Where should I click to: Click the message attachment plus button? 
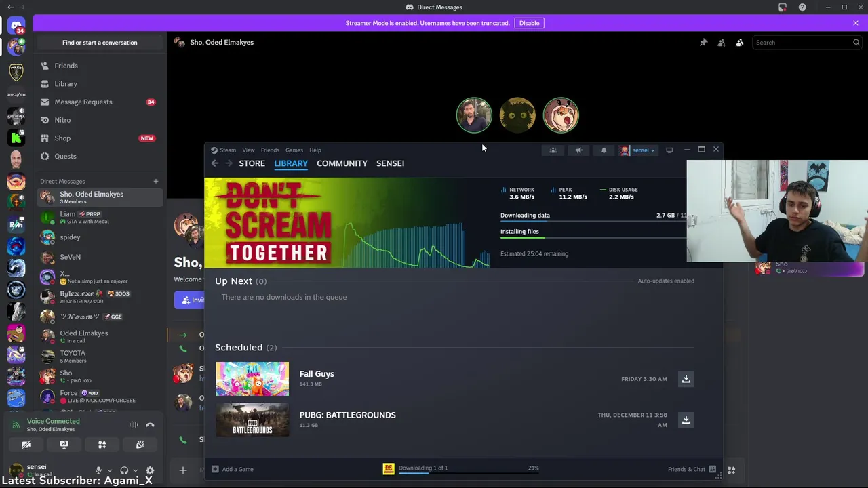coord(182,470)
